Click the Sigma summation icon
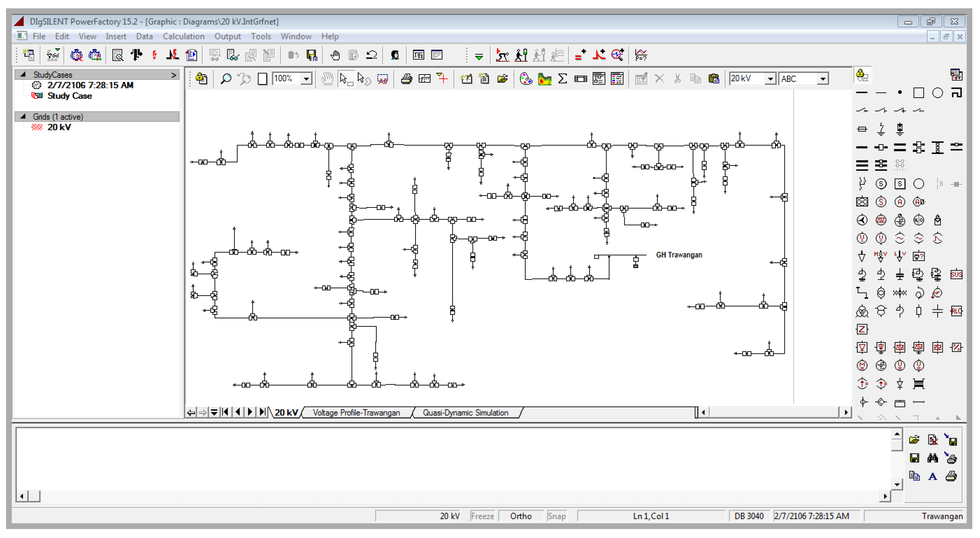This screenshot has width=980, height=538. 562,79
